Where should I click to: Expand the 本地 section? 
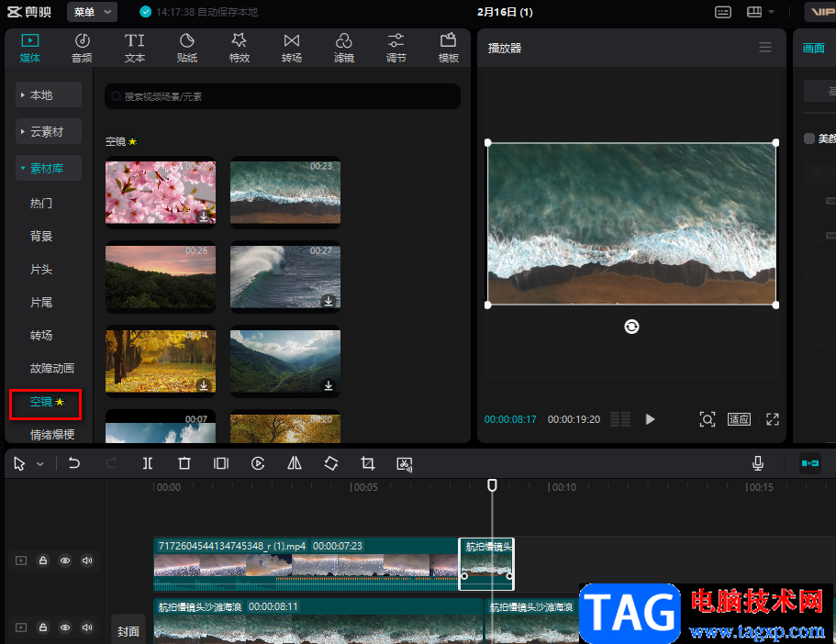(49, 94)
